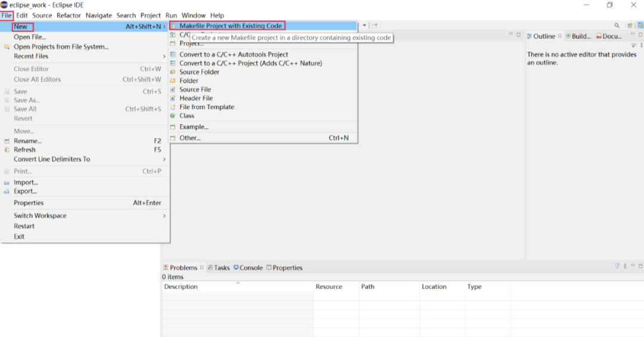
Task: Click the icon beside Convert to Autotools Project
Action: (x=173, y=54)
